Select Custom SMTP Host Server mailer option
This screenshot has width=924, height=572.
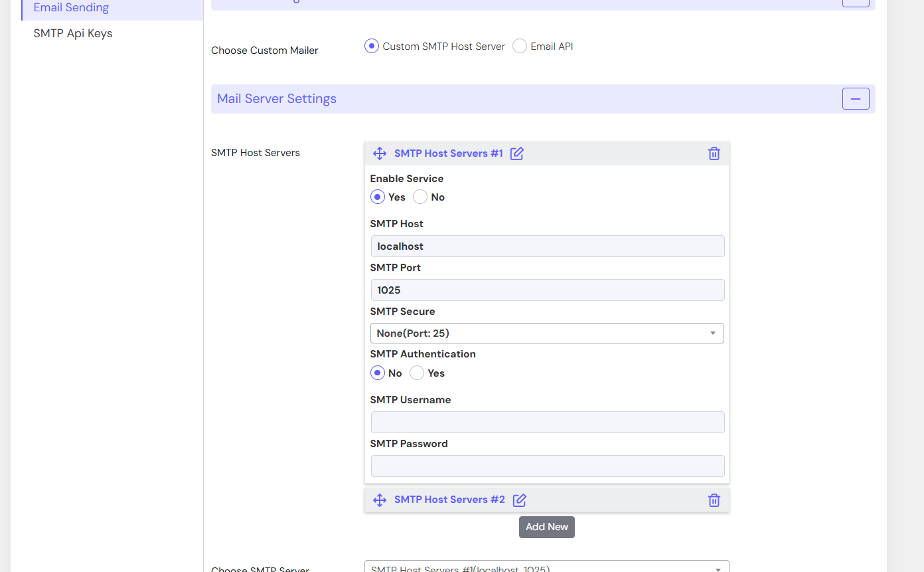pyautogui.click(x=372, y=47)
